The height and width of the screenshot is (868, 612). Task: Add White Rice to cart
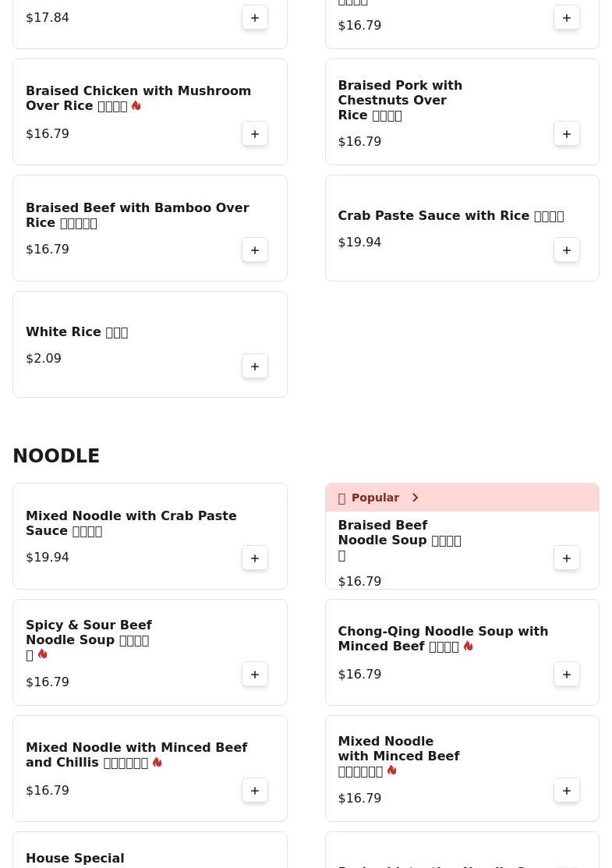point(255,367)
